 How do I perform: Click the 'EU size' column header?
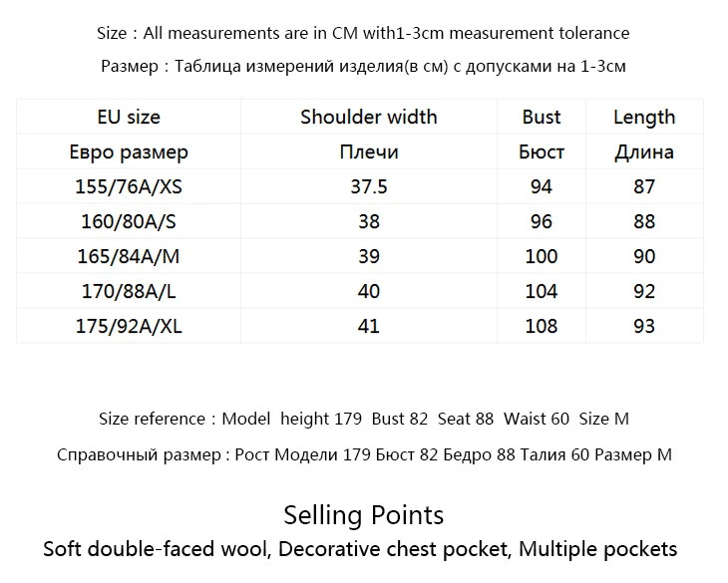(x=129, y=117)
